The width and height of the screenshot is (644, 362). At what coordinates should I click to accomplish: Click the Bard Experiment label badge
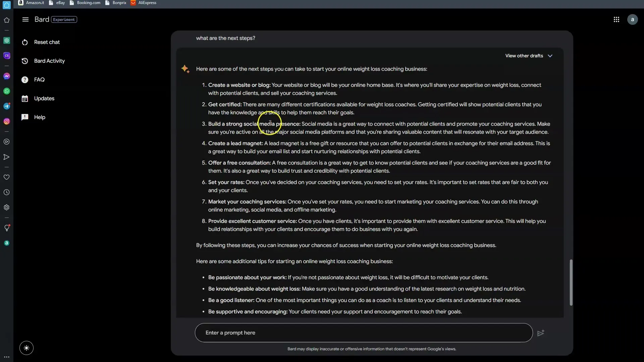(64, 19)
